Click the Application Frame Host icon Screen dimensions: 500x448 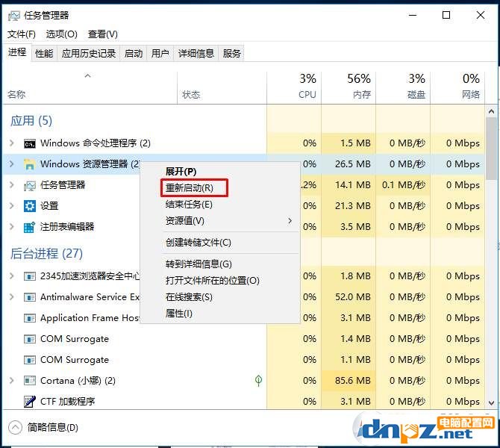click(30, 318)
